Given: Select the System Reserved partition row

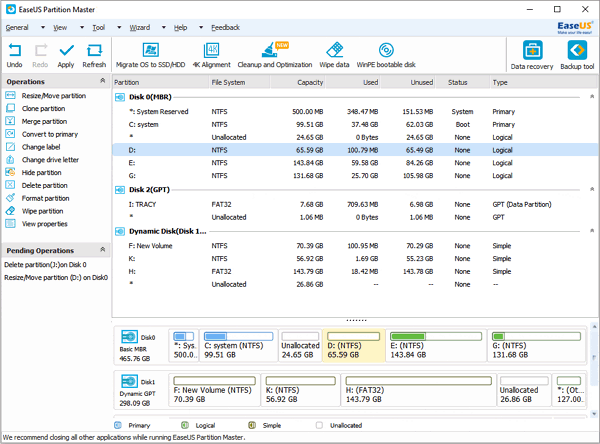Looking at the screenshot, I should [x=355, y=111].
